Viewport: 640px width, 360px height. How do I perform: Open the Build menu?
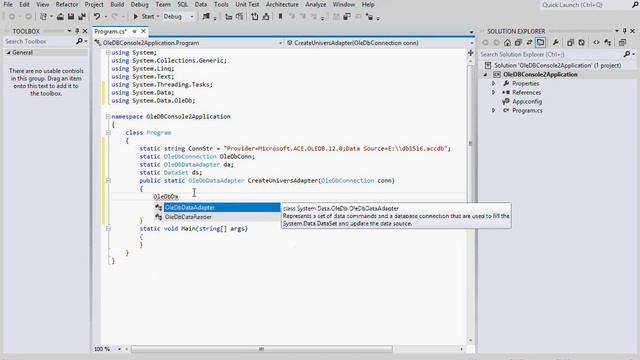click(x=117, y=4)
